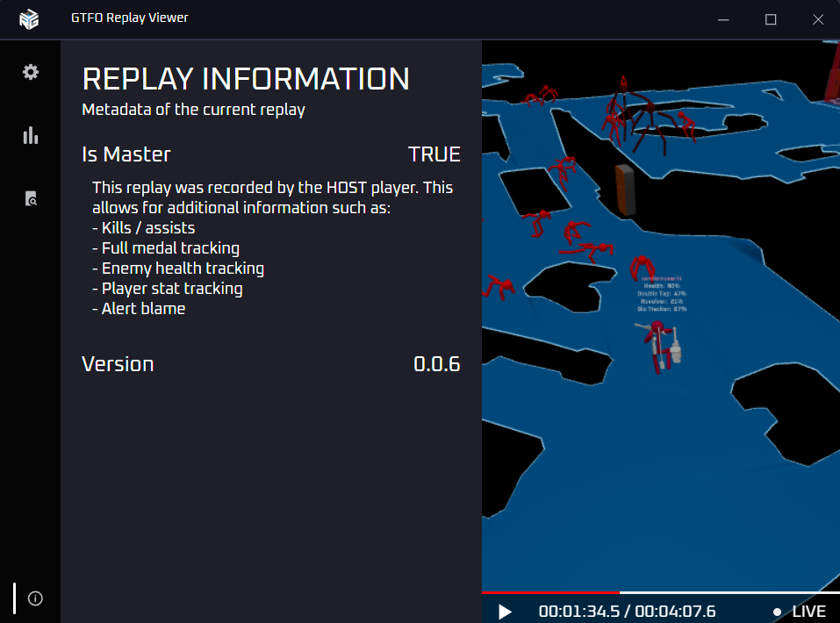
Task: Open the settings gear in sidebar
Action: 31,72
